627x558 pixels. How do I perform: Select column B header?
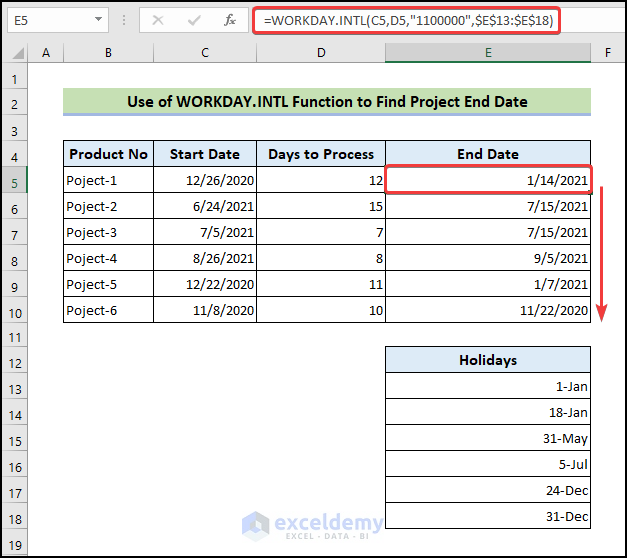(108, 53)
